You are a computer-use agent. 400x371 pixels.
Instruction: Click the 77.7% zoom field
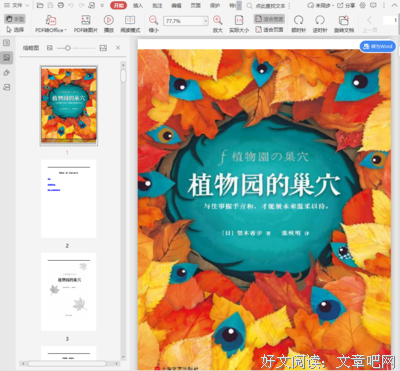(184, 21)
